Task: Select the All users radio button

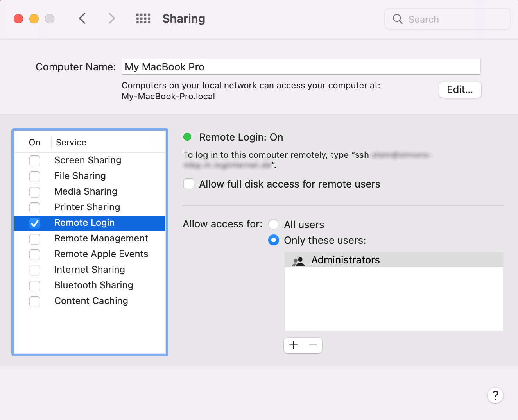Action: pos(274,224)
